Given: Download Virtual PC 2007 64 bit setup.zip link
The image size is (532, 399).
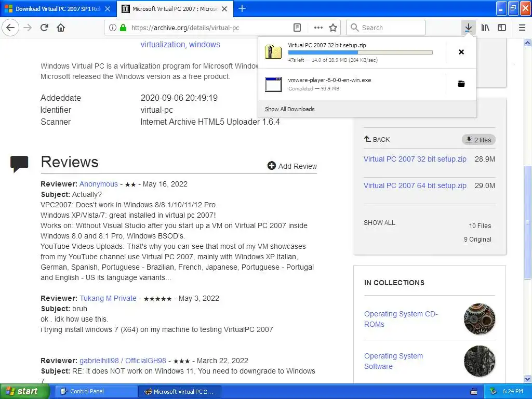Looking at the screenshot, I should pyautogui.click(x=415, y=185).
